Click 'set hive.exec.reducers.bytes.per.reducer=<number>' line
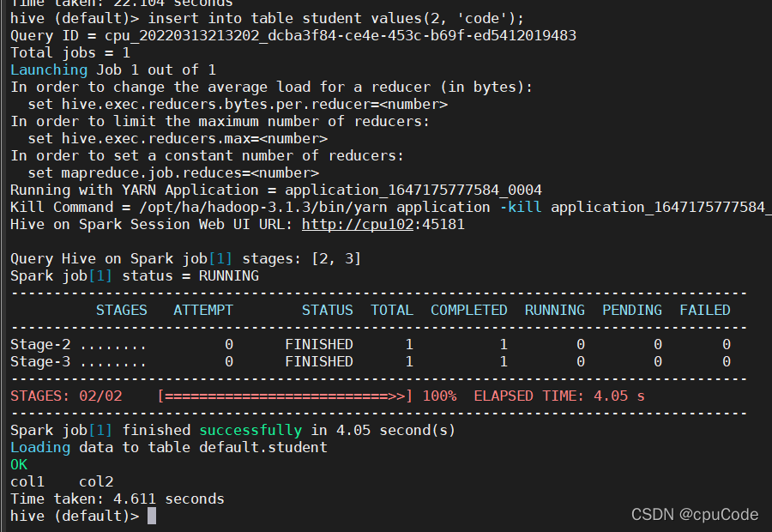Screen dimensions: 772x532 [238, 105]
